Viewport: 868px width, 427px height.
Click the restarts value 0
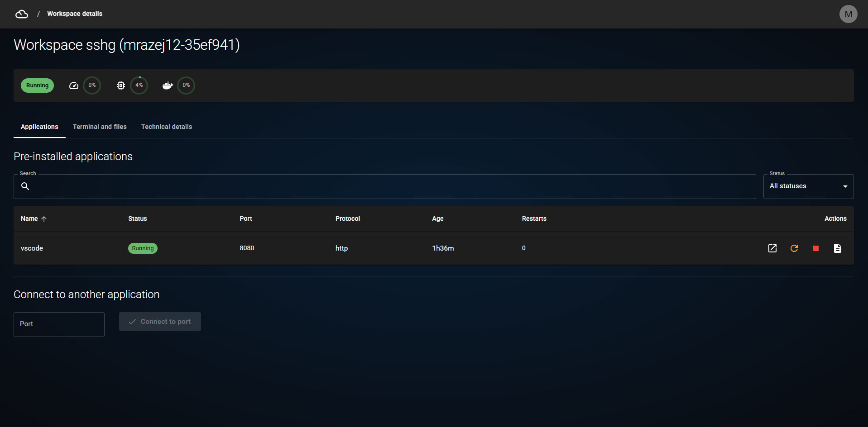click(524, 248)
